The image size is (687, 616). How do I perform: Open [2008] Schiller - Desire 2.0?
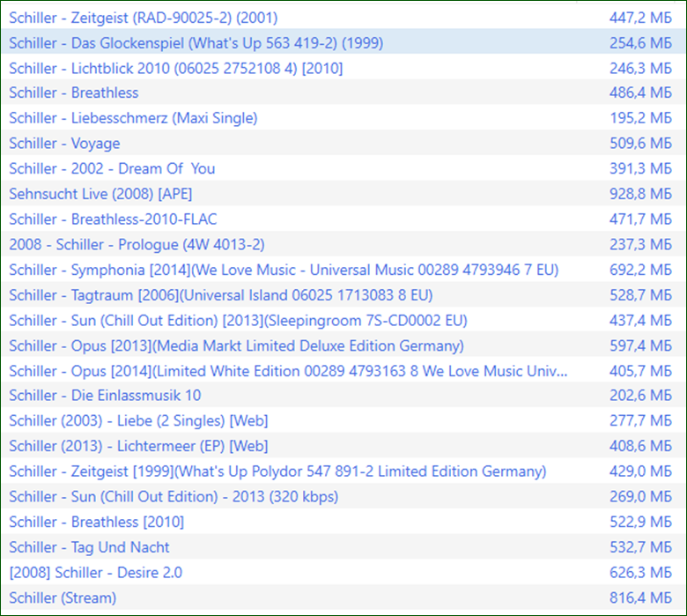click(x=95, y=573)
